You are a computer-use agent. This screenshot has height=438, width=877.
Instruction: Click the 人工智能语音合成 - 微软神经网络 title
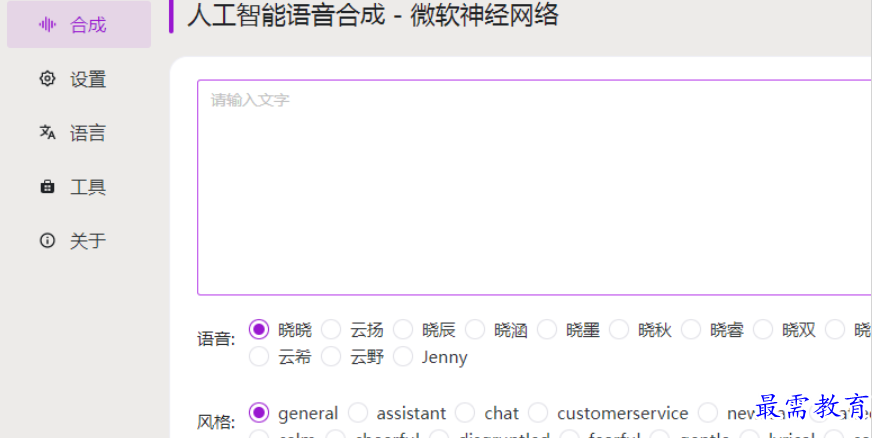pyautogui.click(x=373, y=15)
